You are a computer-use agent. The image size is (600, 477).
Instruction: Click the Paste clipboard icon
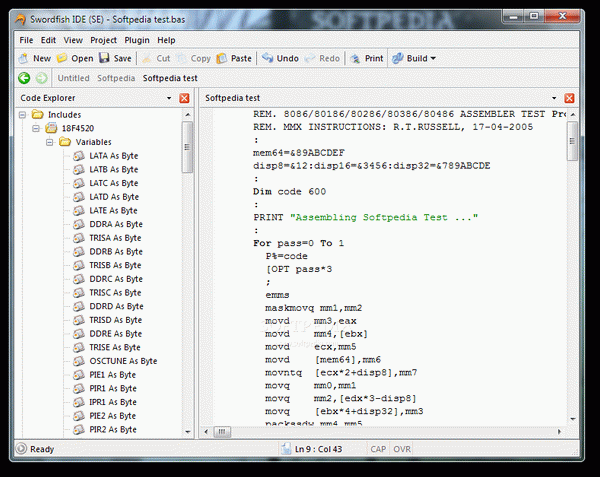click(x=221, y=58)
